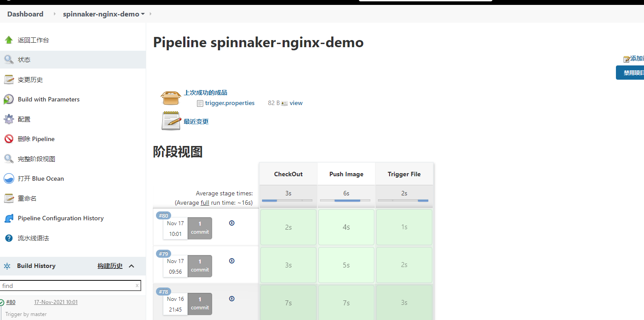This screenshot has width=644, height=320.
Task: Click the red prohibition icon for 删除 Pipeline
Action: point(8,139)
